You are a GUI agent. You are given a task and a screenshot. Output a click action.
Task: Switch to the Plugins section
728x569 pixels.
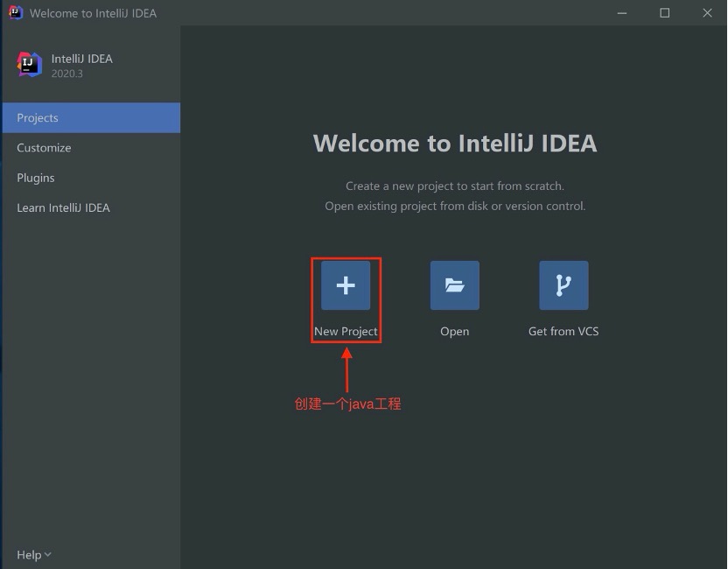[x=91, y=178]
